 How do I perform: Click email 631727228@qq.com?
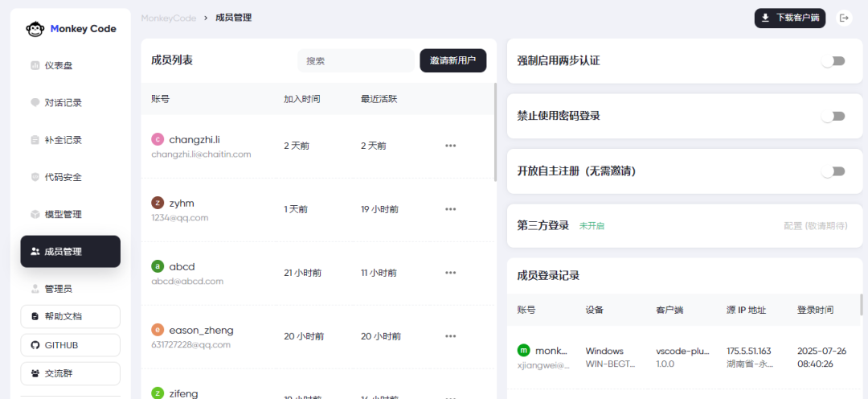[191, 344]
